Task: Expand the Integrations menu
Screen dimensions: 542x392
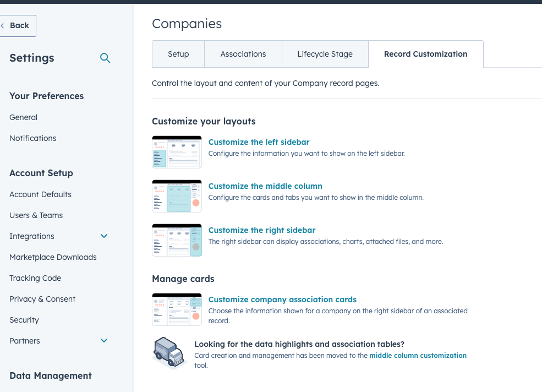Action: [x=104, y=236]
